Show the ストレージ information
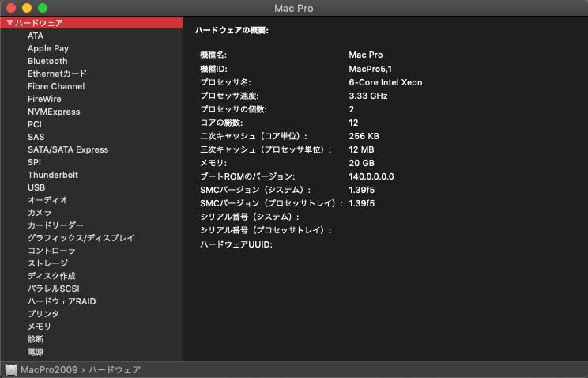Image resolution: width=588 pixels, height=378 pixels. [x=47, y=263]
